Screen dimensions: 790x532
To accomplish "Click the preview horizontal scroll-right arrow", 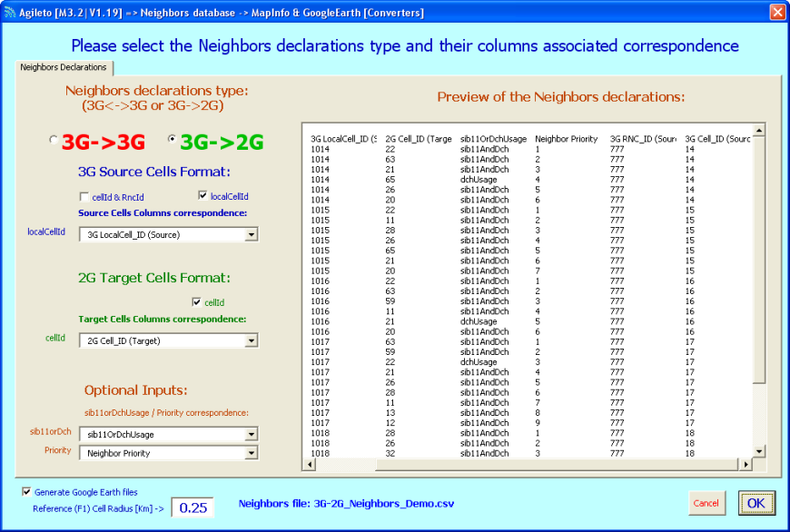I will (746, 465).
